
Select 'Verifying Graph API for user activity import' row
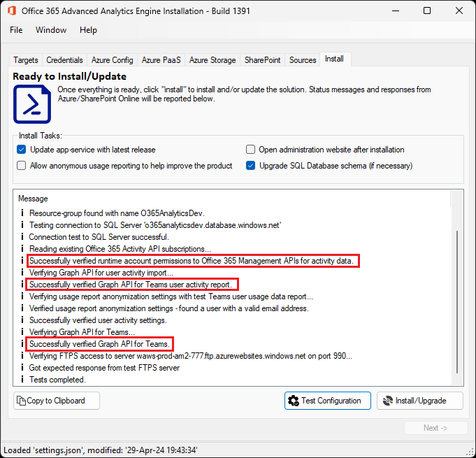[x=101, y=273]
